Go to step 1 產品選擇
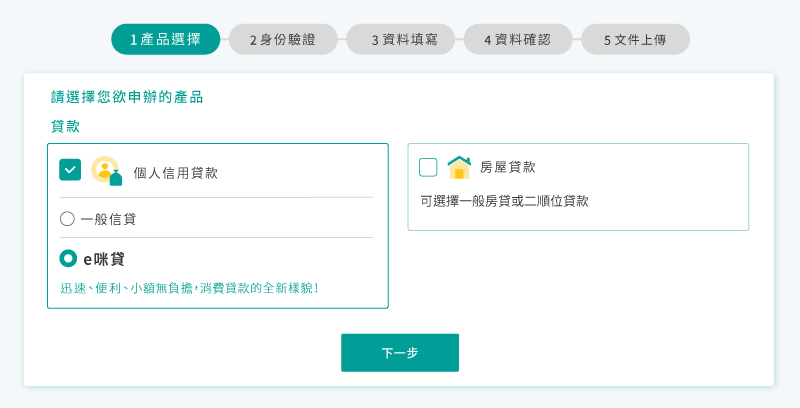 coord(166,39)
